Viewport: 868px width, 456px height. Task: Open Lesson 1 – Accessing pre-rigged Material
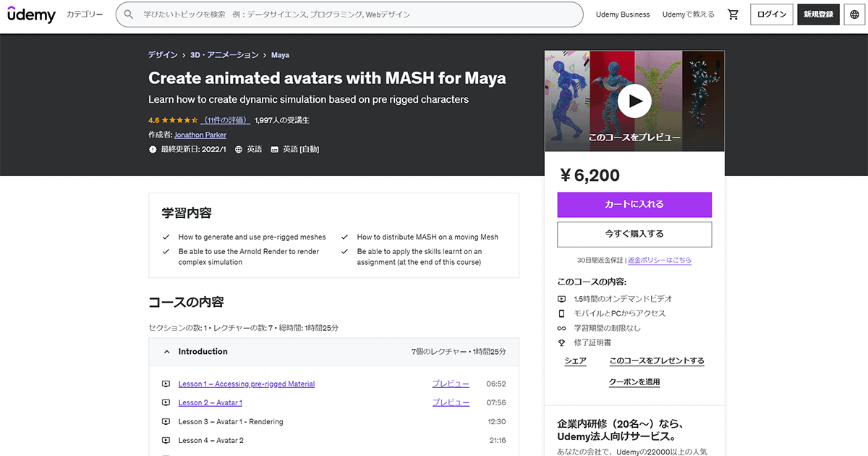click(x=247, y=384)
